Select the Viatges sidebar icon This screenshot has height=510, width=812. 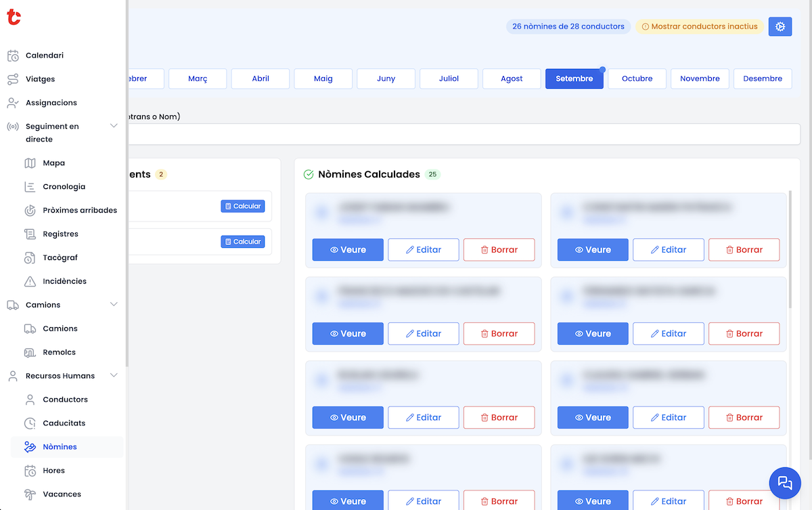click(x=14, y=79)
